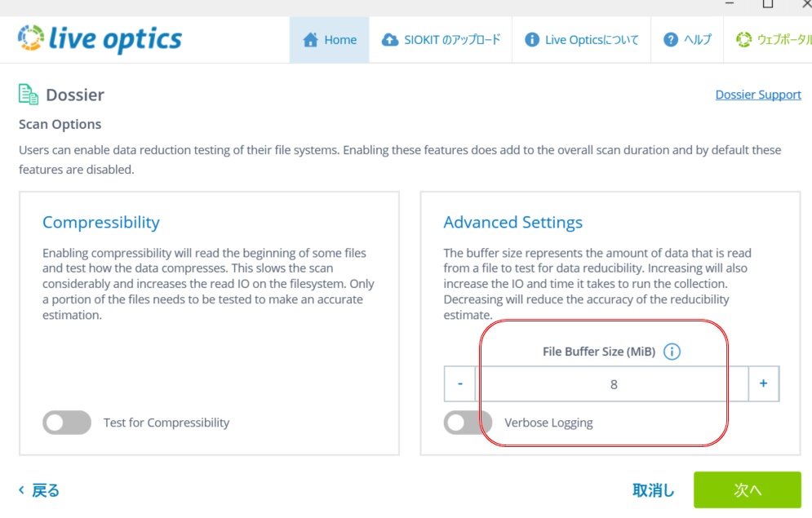Click the Advanced Settings heading
Screen dimensions: 812x518
(512, 222)
